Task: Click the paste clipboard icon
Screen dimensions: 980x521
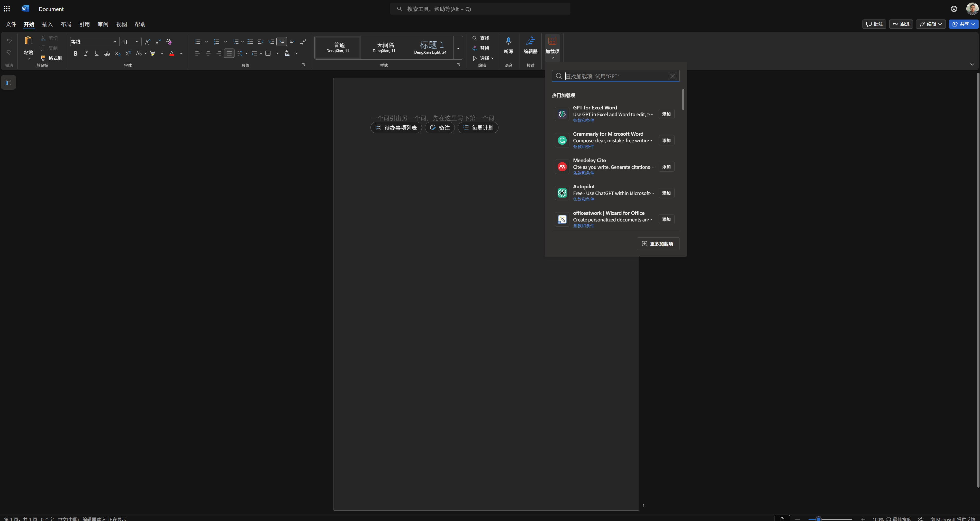Action: click(28, 41)
